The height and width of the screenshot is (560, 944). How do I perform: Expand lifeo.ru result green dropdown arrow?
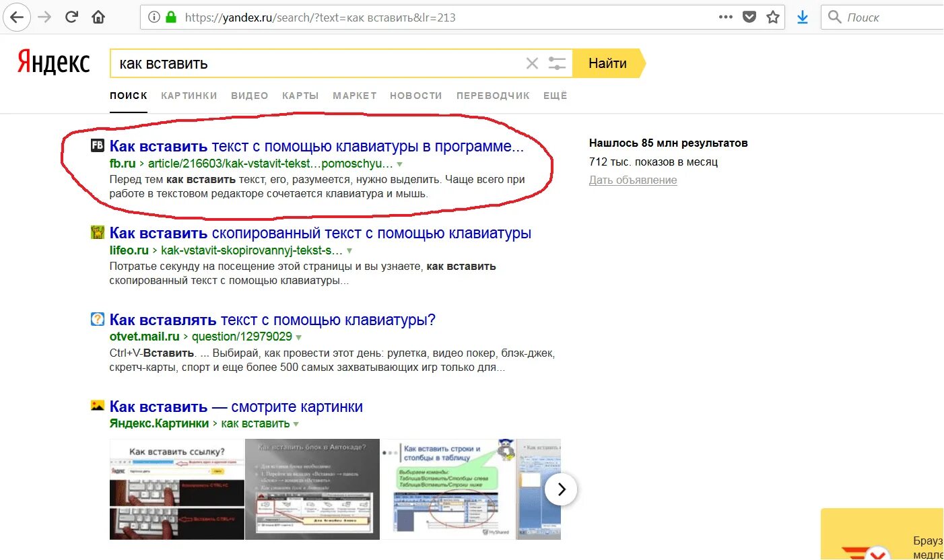(x=349, y=251)
